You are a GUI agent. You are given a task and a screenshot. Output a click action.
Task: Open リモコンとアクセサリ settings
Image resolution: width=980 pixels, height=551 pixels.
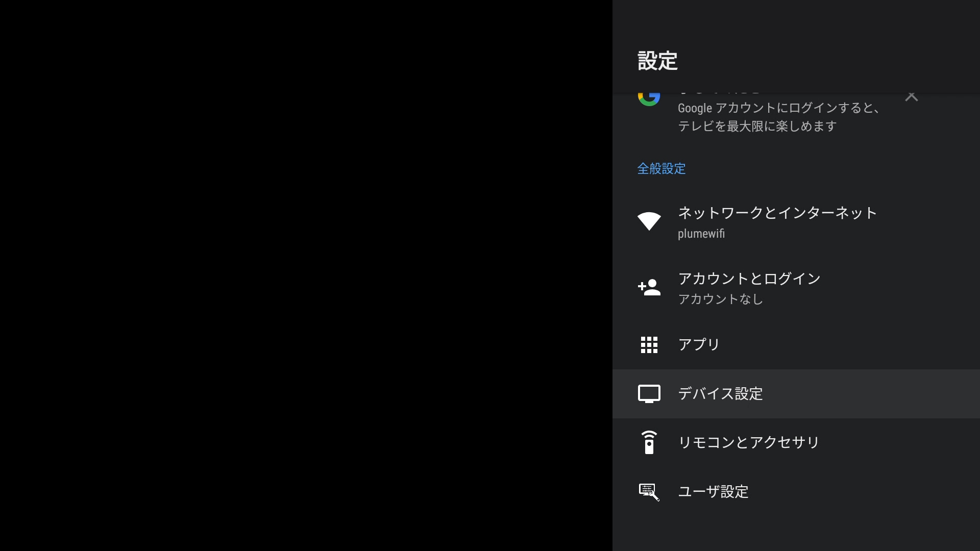749,443
